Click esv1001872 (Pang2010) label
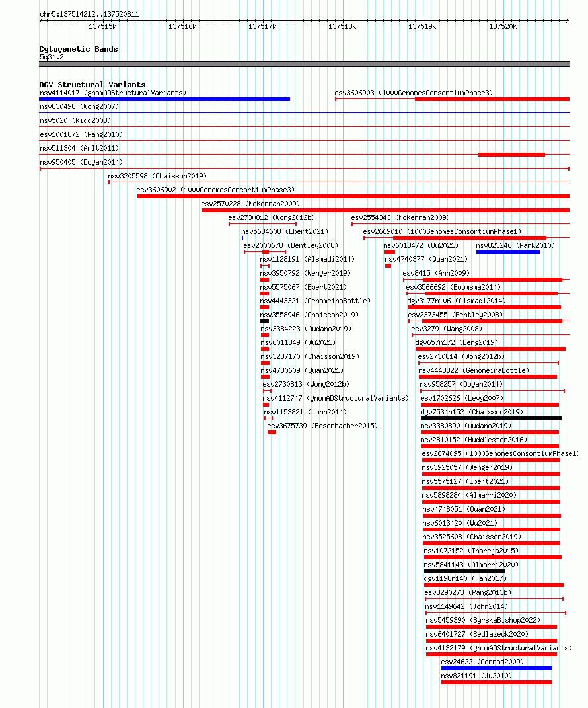The image size is (588, 708). tap(81, 134)
